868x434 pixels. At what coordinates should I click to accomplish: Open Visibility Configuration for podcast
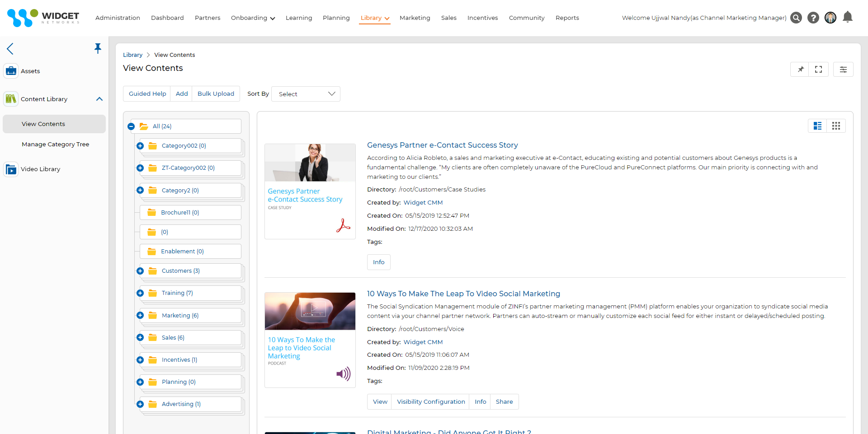[431, 402]
